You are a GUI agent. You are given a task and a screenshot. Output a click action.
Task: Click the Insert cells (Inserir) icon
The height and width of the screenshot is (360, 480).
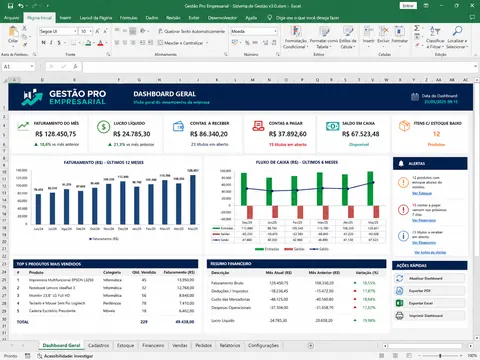click(368, 32)
